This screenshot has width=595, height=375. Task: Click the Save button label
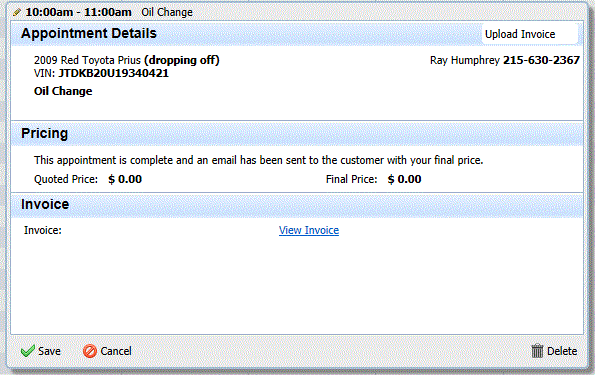pos(49,351)
